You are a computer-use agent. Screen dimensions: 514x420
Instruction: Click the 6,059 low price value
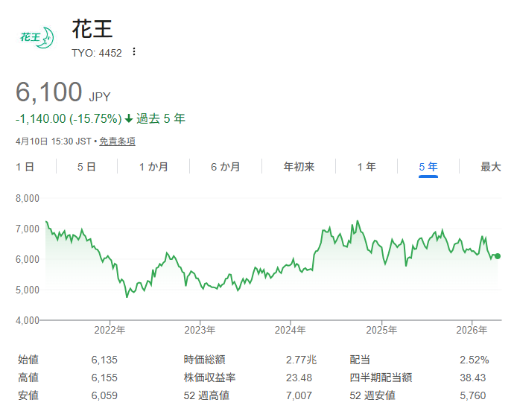[104, 395]
